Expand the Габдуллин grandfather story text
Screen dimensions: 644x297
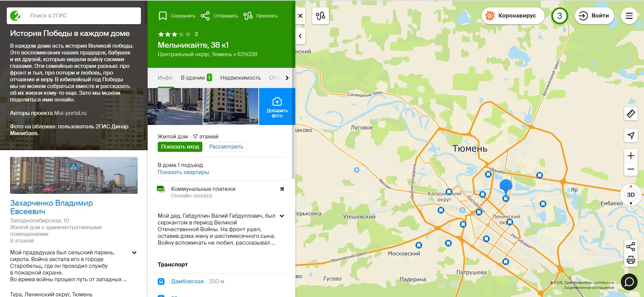[x=282, y=216]
